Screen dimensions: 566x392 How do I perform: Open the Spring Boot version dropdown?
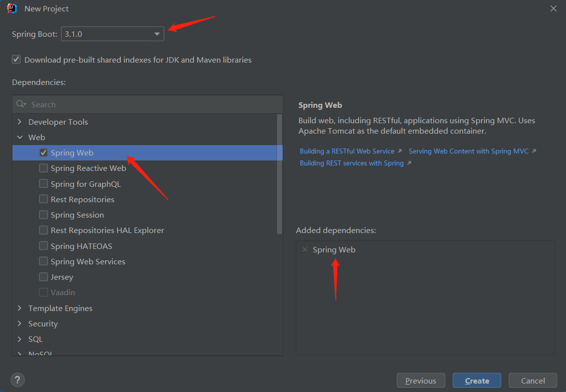[x=157, y=34]
